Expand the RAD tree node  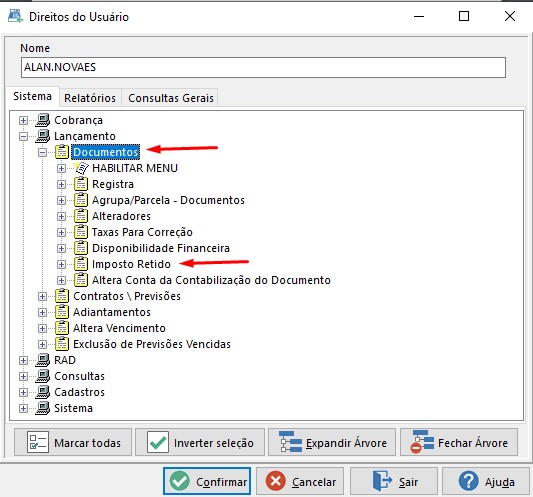[23, 360]
